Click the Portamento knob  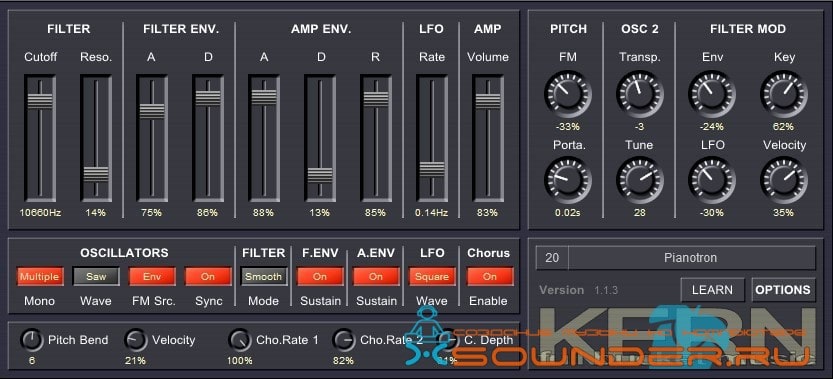pos(568,181)
